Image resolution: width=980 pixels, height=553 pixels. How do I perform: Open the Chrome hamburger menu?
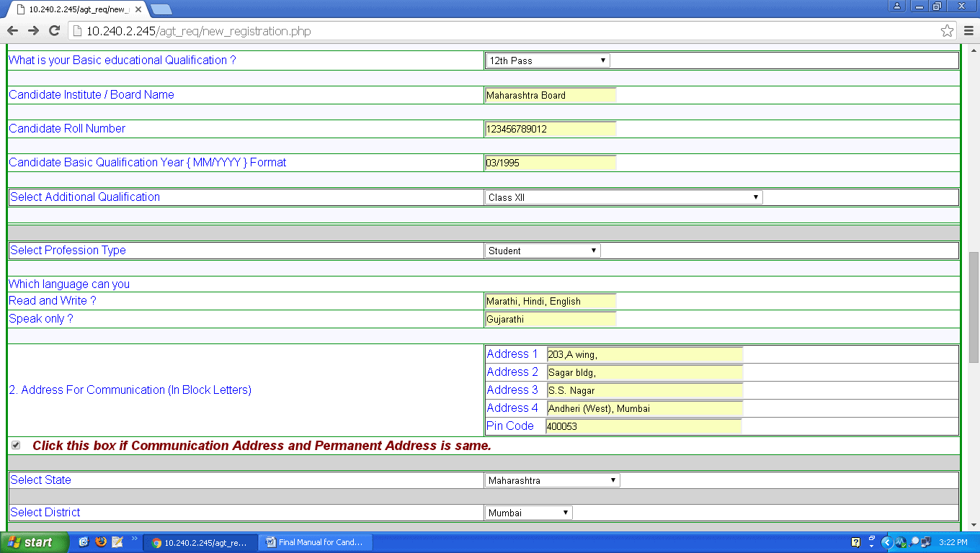tap(968, 31)
